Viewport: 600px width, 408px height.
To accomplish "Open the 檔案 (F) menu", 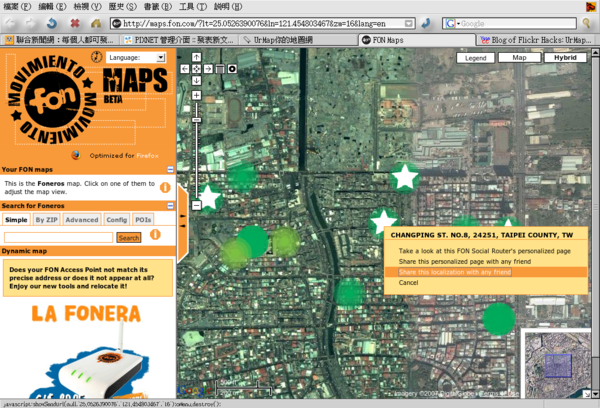I will (x=16, y=7).
